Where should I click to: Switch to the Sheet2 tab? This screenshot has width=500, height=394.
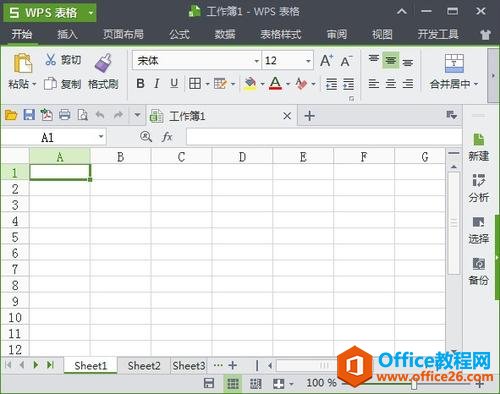pos(144,366)
